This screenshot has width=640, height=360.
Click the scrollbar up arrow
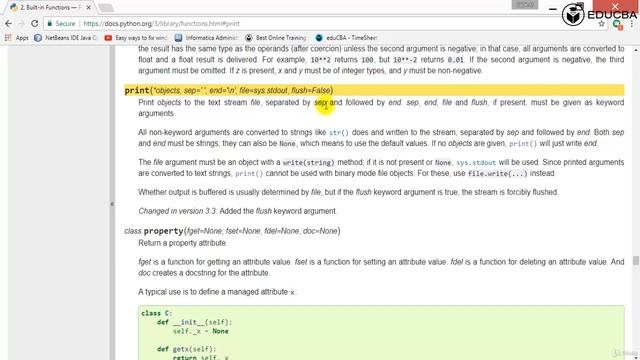pyautogui.click(x=636, y=50)
